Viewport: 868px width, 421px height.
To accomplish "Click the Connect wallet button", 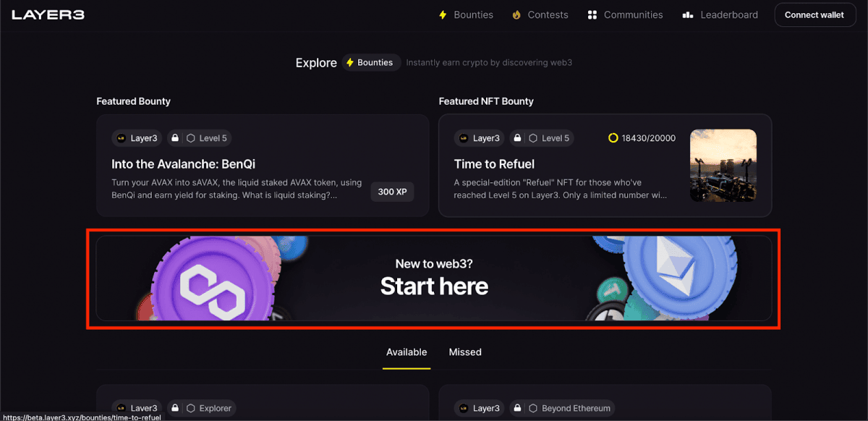I will [814, 14].
